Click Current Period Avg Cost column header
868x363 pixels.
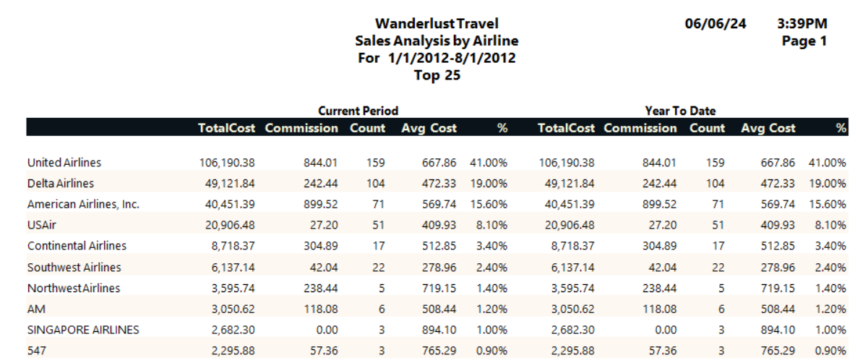click(x=429, y=128)
